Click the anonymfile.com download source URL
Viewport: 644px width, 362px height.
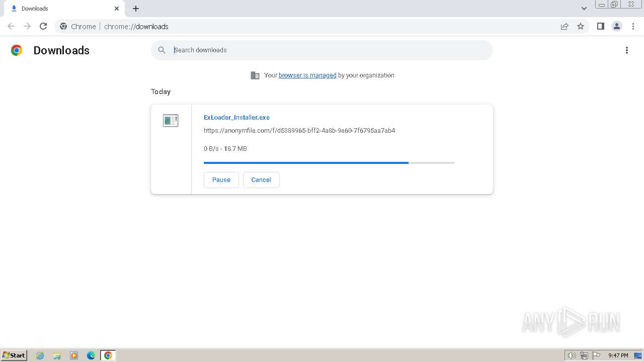[299, 130]
